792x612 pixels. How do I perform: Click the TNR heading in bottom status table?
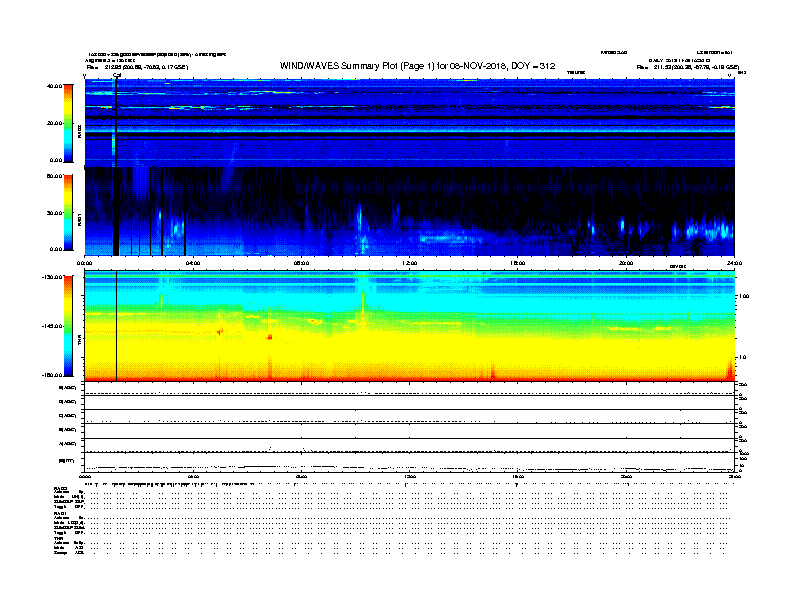(x=58, y=538)
